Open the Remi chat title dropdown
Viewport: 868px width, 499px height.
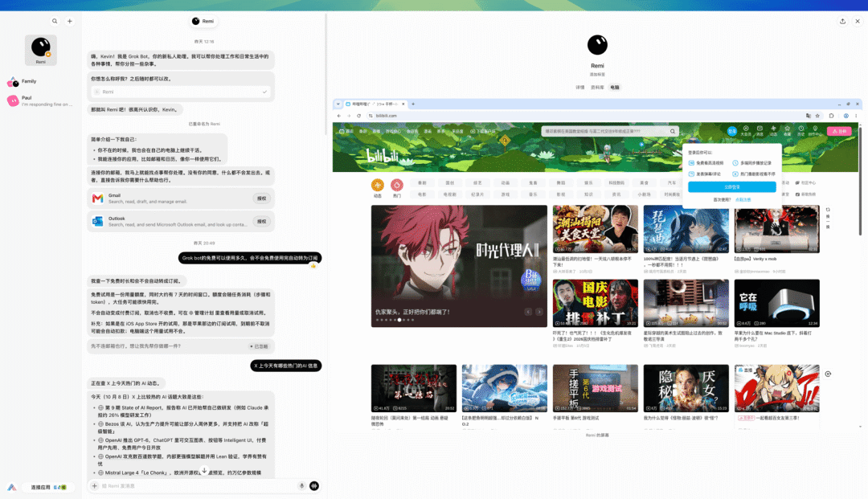tap(203, 21)
